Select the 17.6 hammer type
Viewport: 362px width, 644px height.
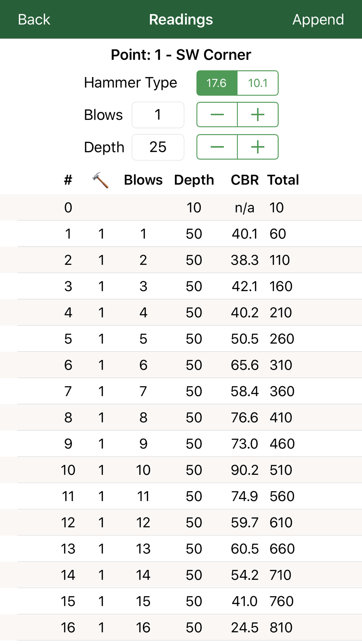click(217, 83)
